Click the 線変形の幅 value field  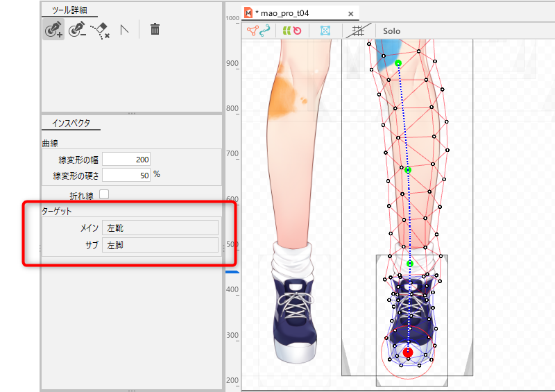pos(126,160)
